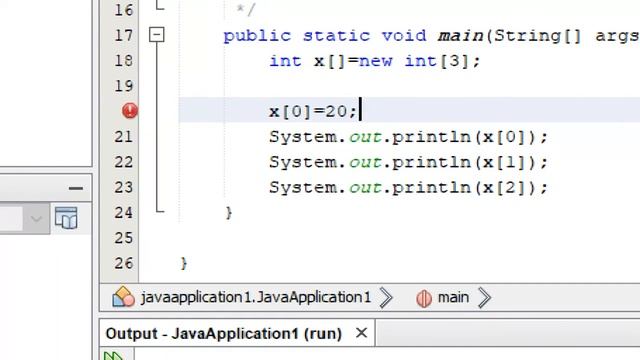Click on System.out.println(x[2]); line

[408, 188]
